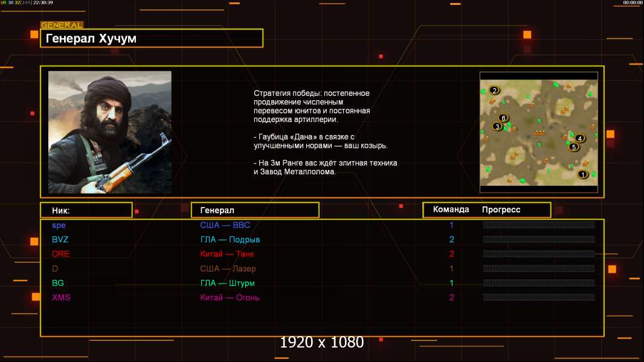Select player nick 'BG'
Image resolution: width=644 pixels, height=362 pixels.
tap(58, 283)
